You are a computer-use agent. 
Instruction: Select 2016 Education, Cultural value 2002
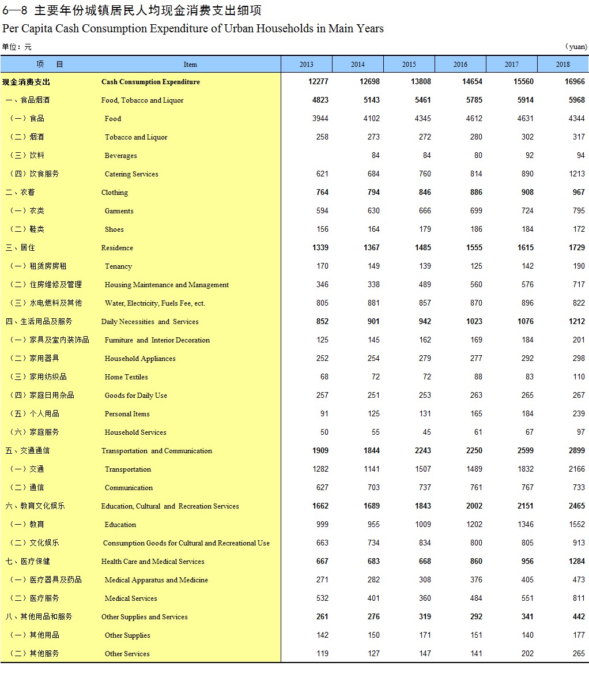[x=474, y=506]
